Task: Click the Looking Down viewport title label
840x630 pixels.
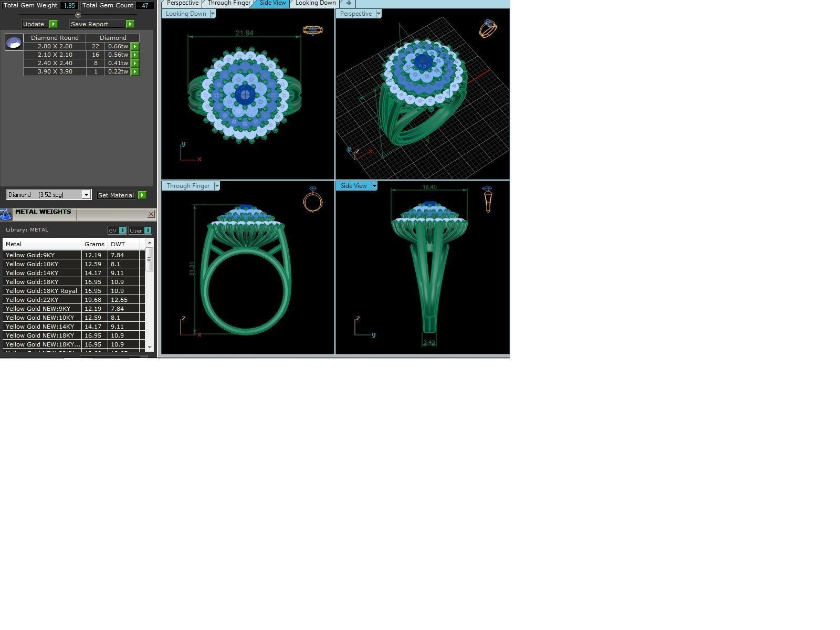Action: [x=186, y=14]
